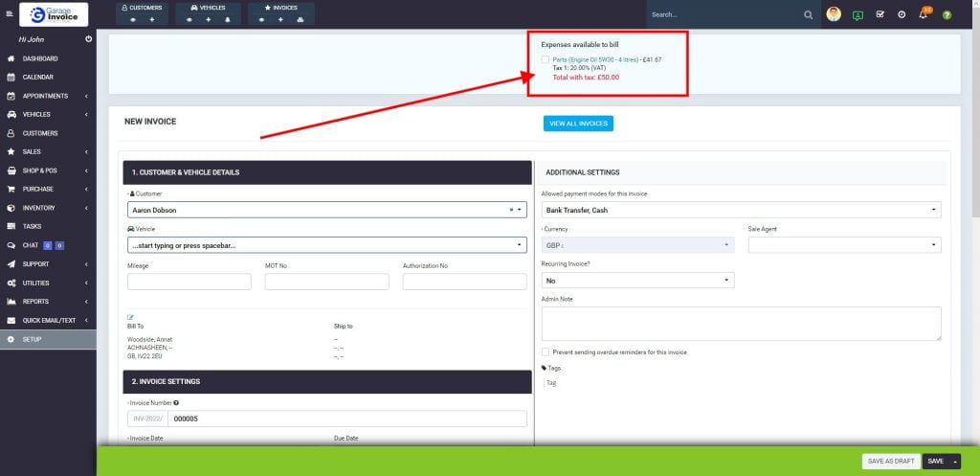Click the Invoice Number 000005 field
The width and height of the screenshot is (980, 476).
click(346, 419)
